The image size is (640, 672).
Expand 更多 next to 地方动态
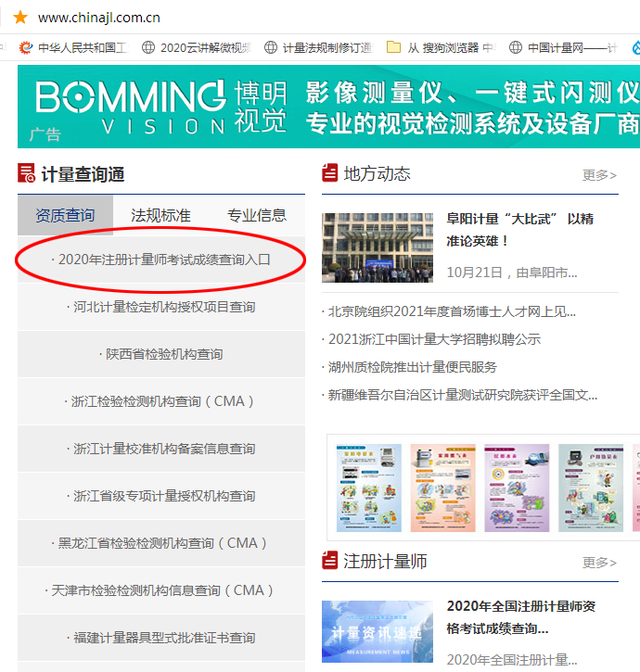tap(599, 174)
